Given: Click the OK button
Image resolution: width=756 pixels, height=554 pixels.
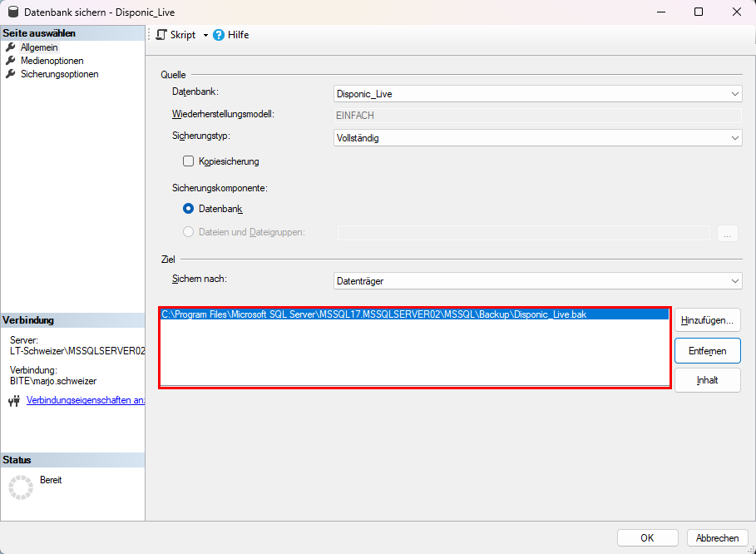Looking at the screenshot, I should [648, 537].
